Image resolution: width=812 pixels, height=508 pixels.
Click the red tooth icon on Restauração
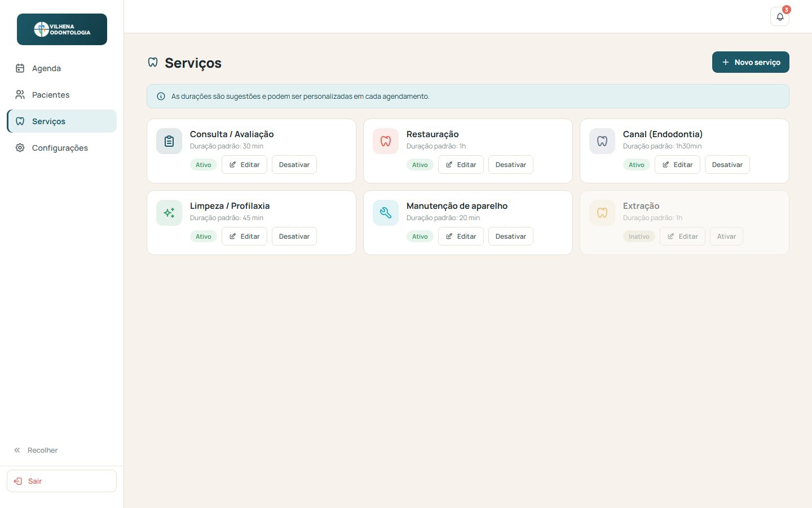tap(386, 141)
